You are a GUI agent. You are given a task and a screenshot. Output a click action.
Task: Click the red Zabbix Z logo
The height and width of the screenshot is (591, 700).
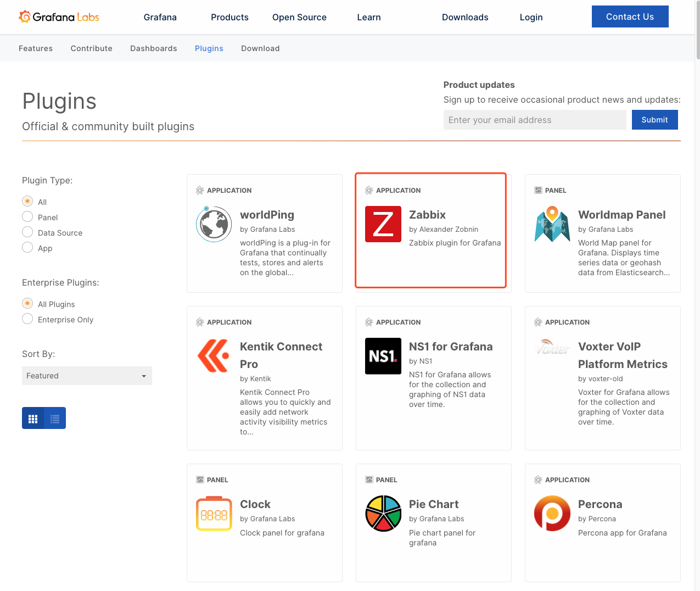383,224
